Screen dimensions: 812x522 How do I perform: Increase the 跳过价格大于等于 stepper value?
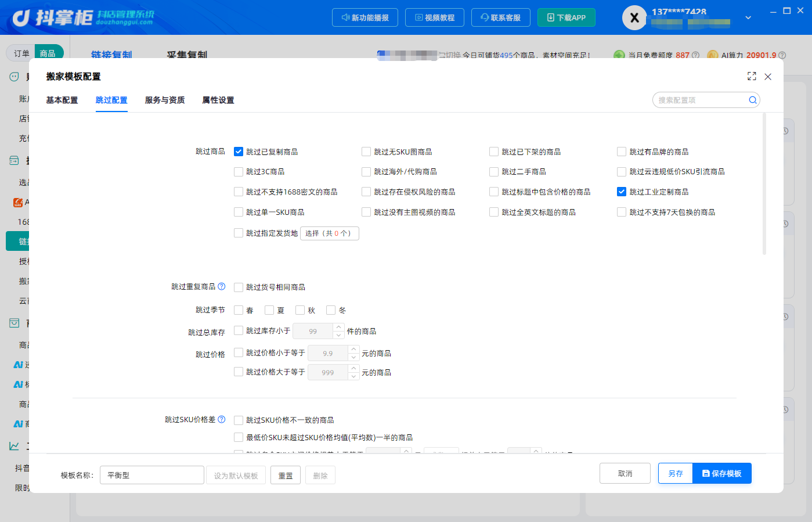coord(353,369)
